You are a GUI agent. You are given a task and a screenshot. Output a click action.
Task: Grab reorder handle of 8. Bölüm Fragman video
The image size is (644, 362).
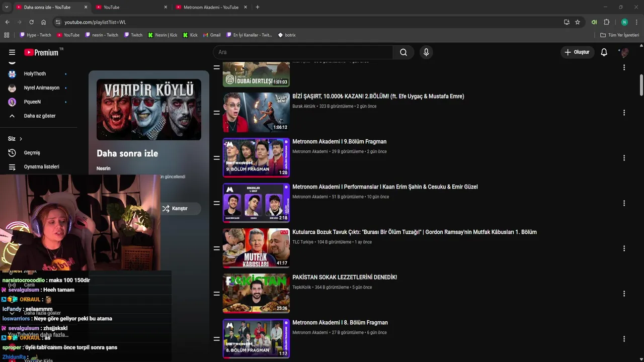216,339
